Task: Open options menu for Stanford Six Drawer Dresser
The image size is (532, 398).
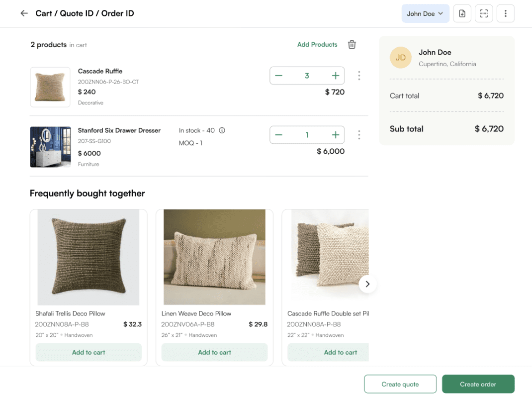Action: [x=359, y=134]
